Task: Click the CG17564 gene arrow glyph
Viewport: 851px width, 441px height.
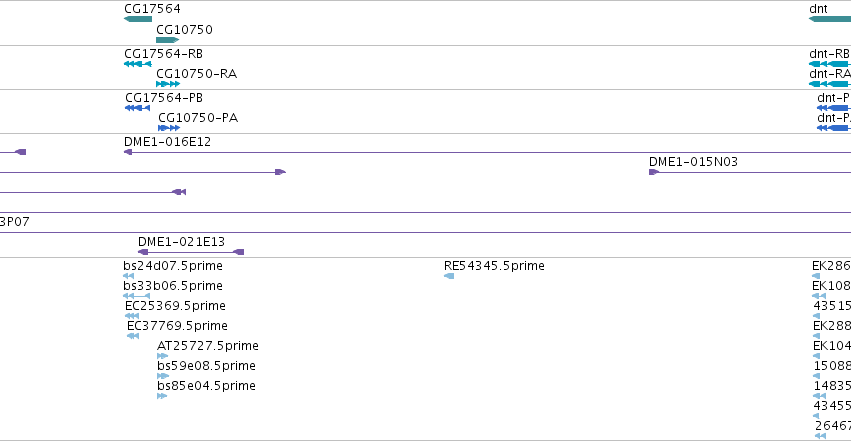Action: pos(138,19)
